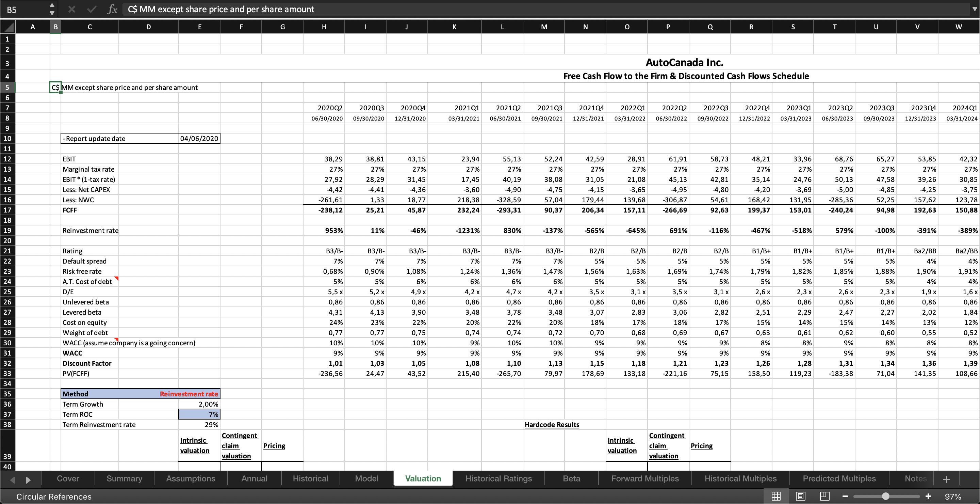Click the A.T. Cost of debt label
The height and width of the screenshot is (504, 980).
[87, 282]
